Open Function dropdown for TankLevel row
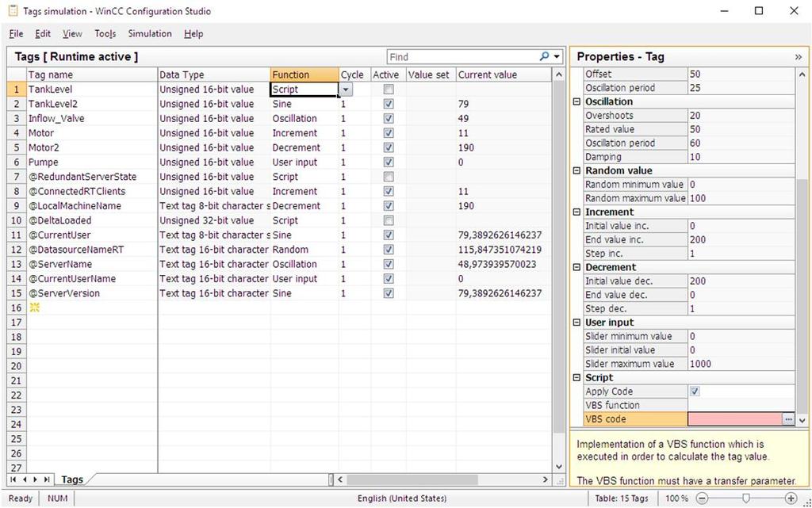The width and height of the screenshot is (812, 508). (346, 90)
